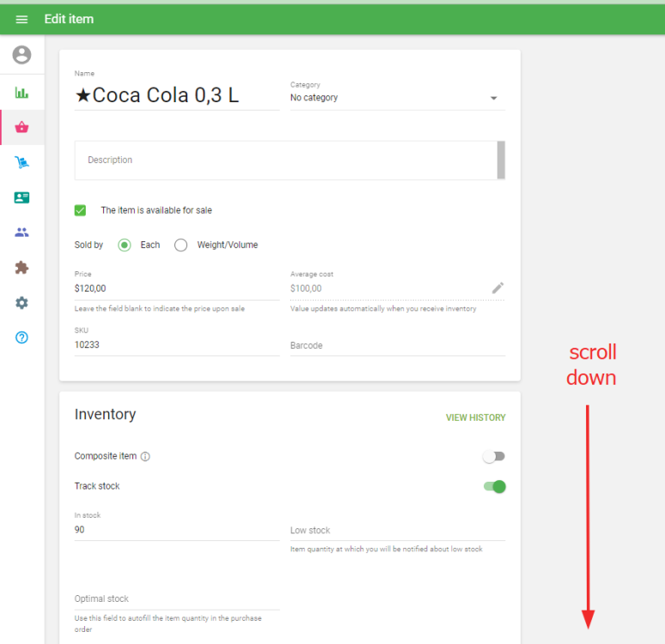This screenshot has height=644, width=665.
Task: Select the Weight/Volume radio button
Action: tap(180, 245)
